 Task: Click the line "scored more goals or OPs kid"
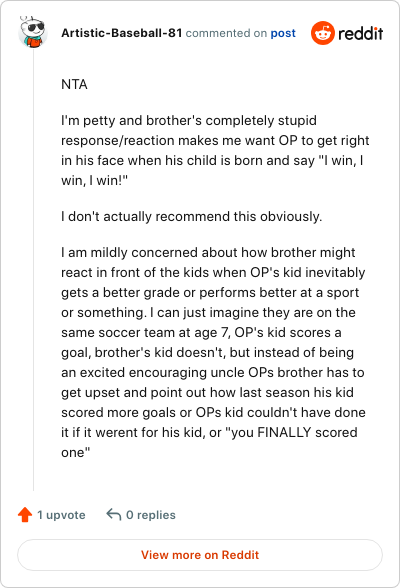pos(213,412)
